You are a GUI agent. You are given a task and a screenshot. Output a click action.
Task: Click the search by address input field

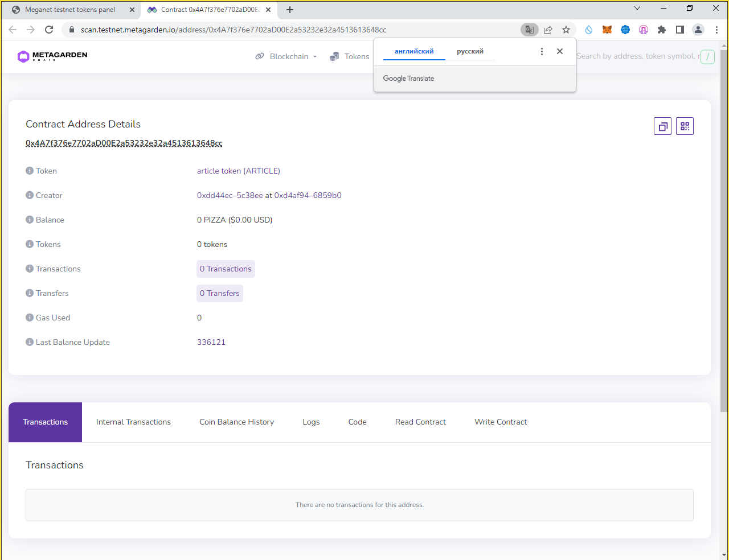pos(637,56)
